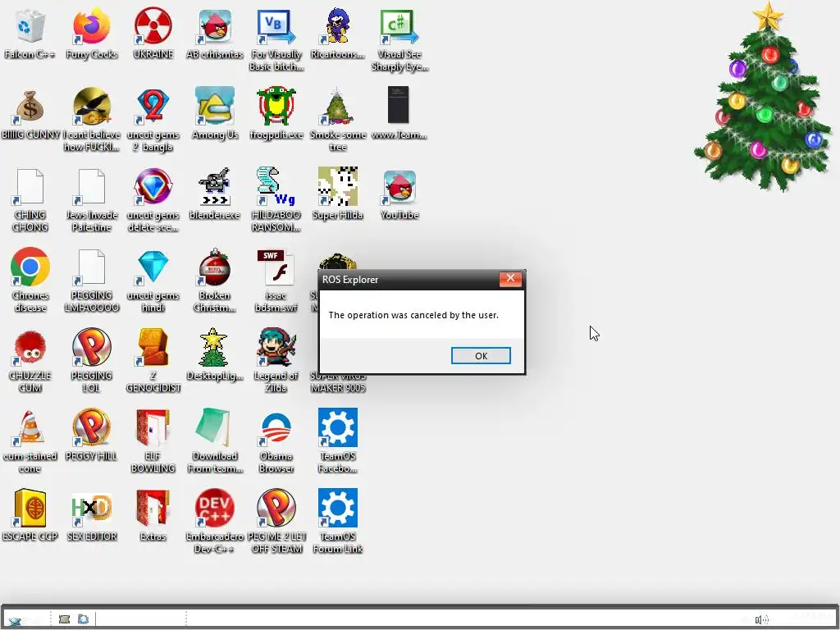
Task: Select the PEGGY HILL Peggle icon
Action: pos(92,427)
